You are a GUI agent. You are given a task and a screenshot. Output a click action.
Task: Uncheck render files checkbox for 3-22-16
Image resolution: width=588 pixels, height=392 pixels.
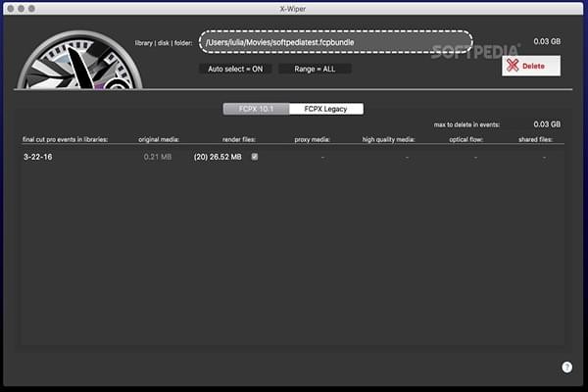255,157
